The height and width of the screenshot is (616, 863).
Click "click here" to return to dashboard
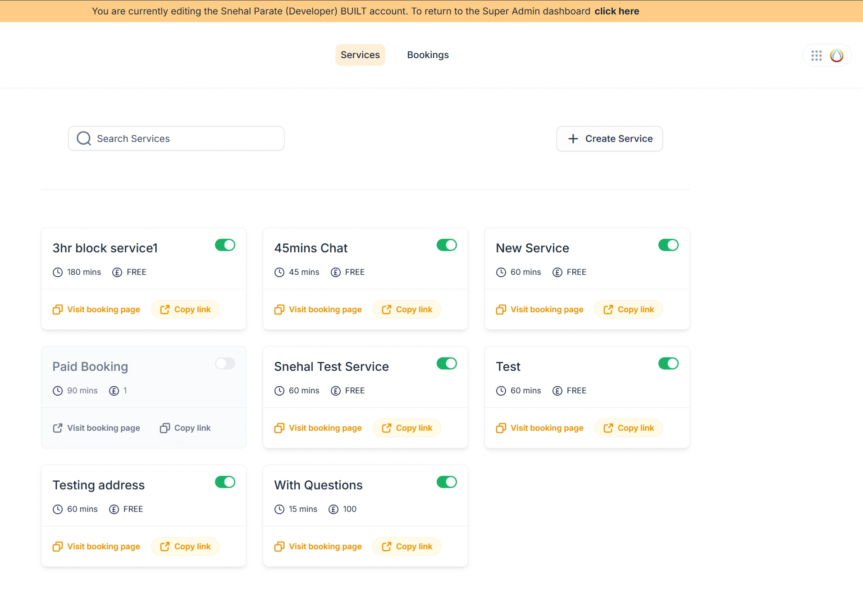pos(616,11)
